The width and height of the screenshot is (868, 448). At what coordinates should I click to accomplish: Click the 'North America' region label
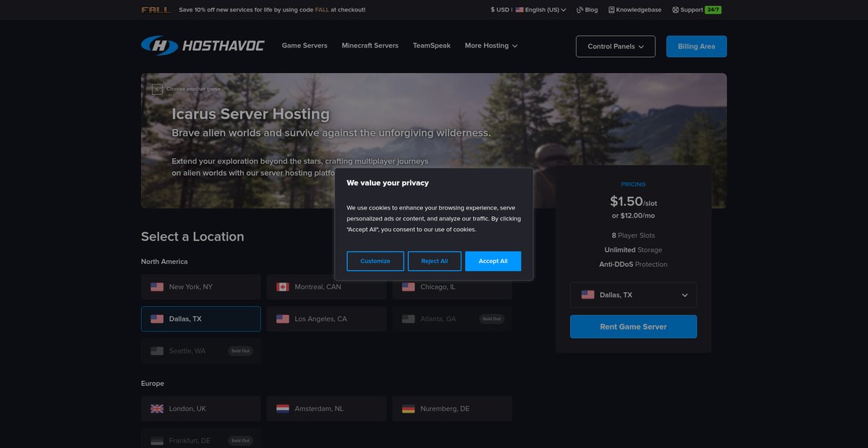(x=164, y=262)
